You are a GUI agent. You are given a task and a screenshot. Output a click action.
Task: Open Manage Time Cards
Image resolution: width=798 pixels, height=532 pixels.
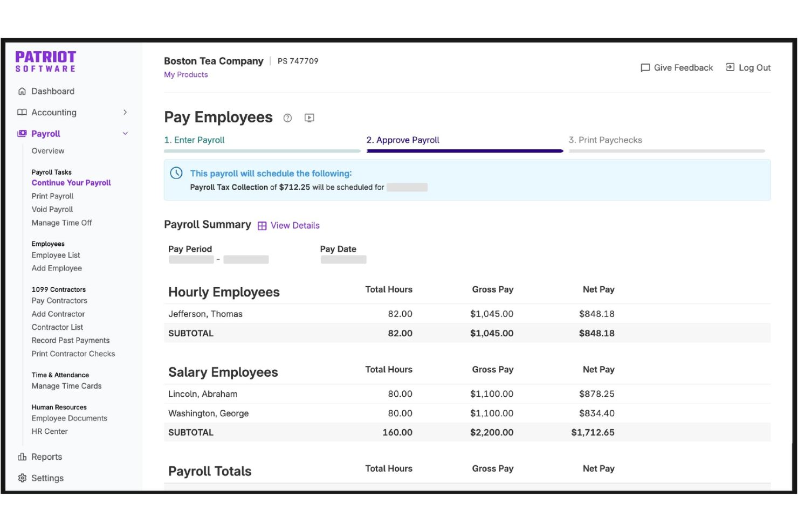click(66, 386)
